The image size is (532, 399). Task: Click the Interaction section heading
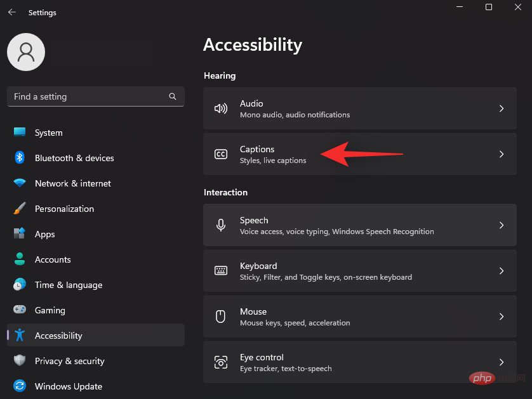225,192
